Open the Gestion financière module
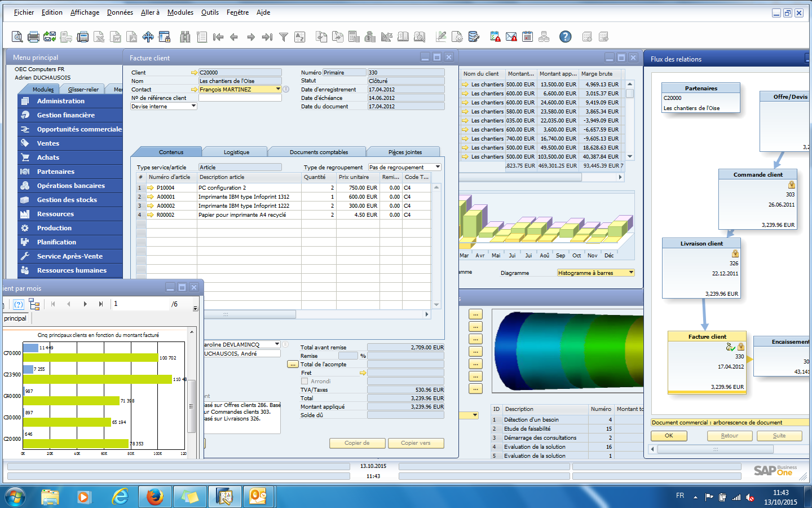The height and width of the screenshot is (508, 812). tap(66, 115)
